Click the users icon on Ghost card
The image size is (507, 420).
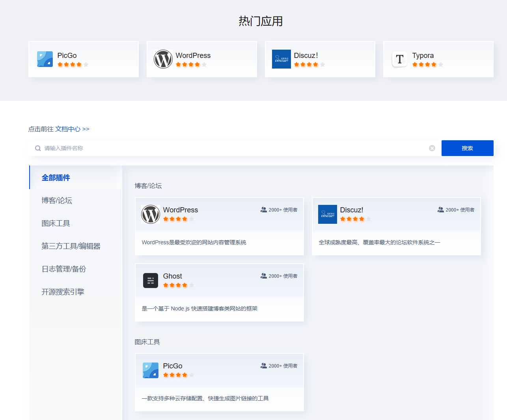pyautogui.click(x=264, y=276)
